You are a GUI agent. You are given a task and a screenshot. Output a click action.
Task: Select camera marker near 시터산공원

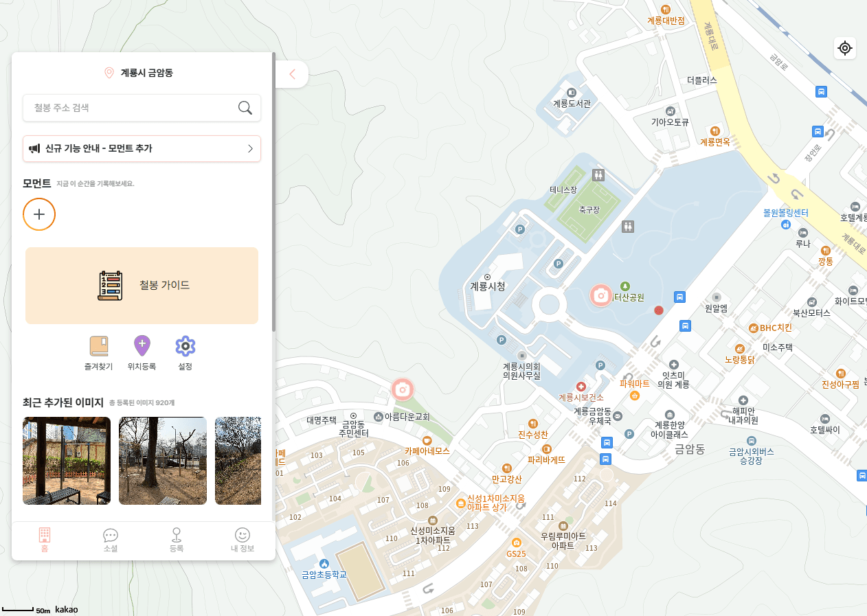coord(600,295)
